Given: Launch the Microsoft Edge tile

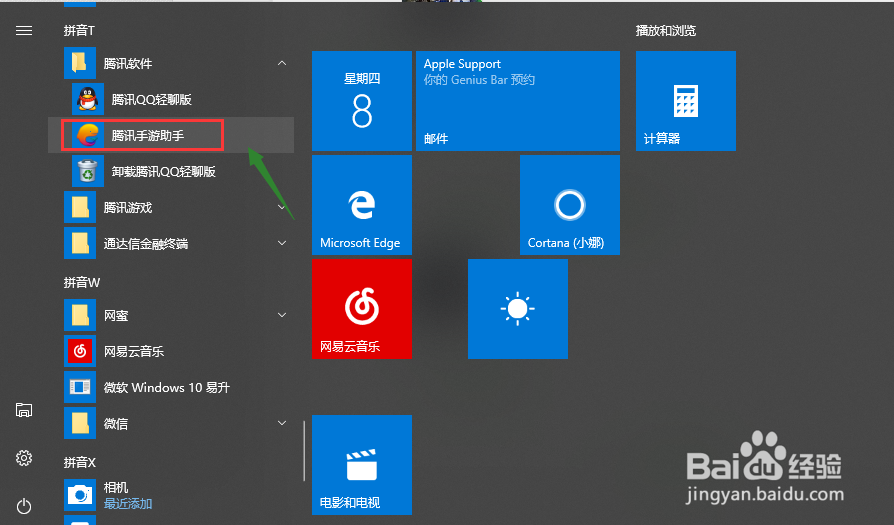Looking at the screenshot, I should click(361, 205).
